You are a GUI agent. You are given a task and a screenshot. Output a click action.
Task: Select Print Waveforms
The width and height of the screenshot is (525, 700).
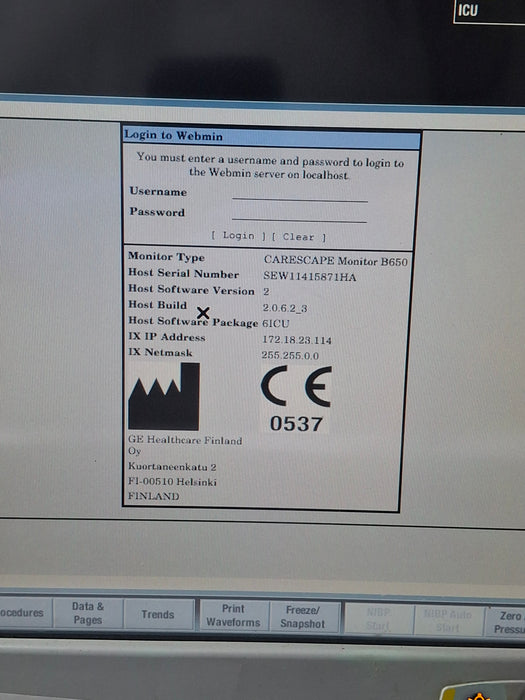click(x=233, y=616)
